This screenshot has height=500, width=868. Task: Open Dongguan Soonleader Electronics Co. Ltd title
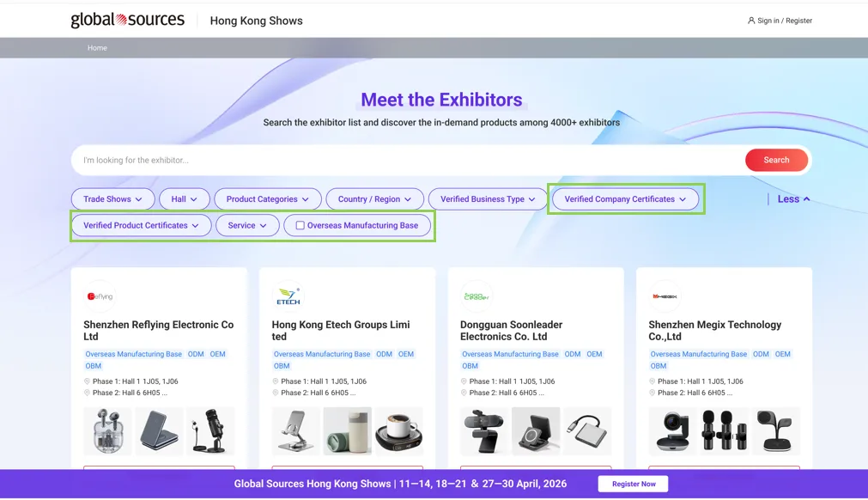[511, 331]
